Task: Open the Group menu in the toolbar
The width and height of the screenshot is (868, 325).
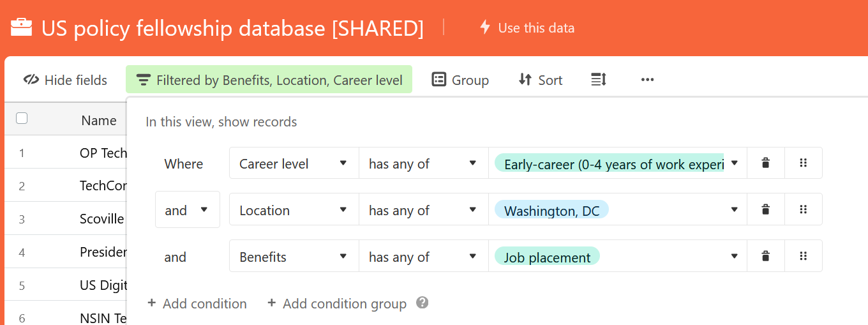Action: point(460,80)
